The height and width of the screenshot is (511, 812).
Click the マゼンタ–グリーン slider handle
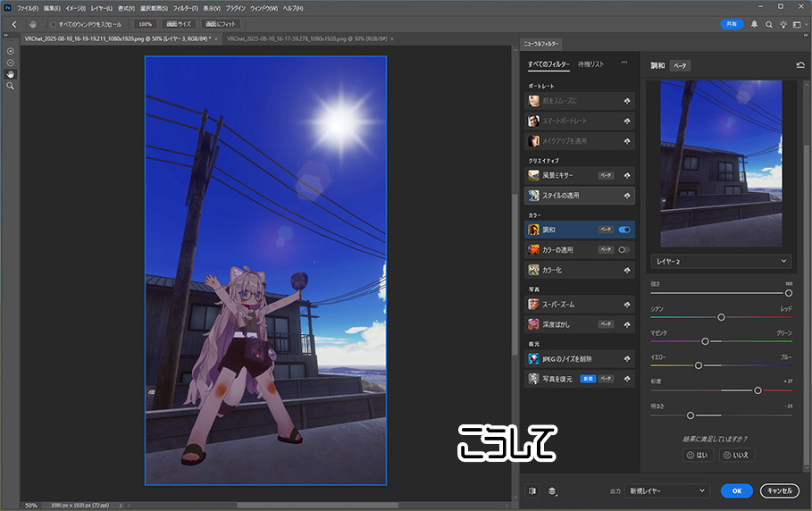(x=705, y=341)
